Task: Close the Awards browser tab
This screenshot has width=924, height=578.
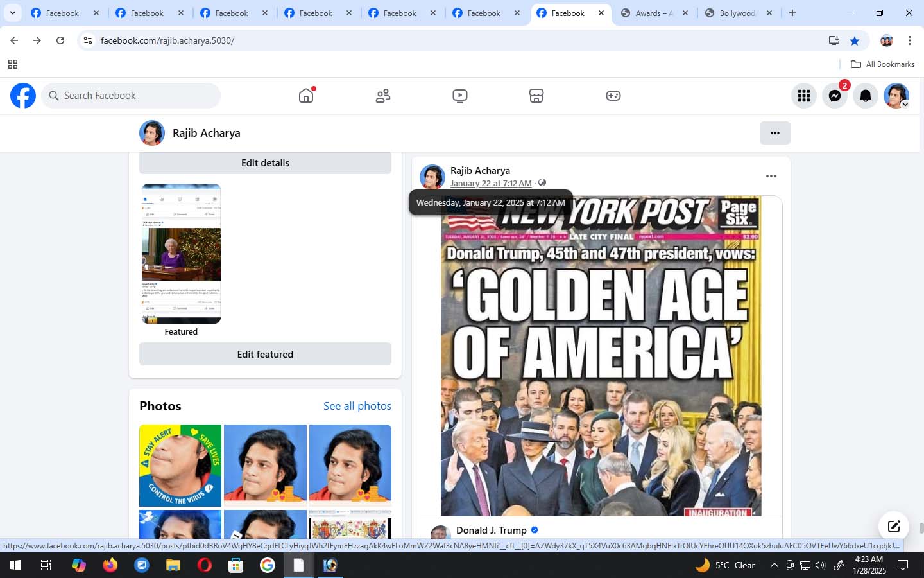Action: click(x=685, y=13)
